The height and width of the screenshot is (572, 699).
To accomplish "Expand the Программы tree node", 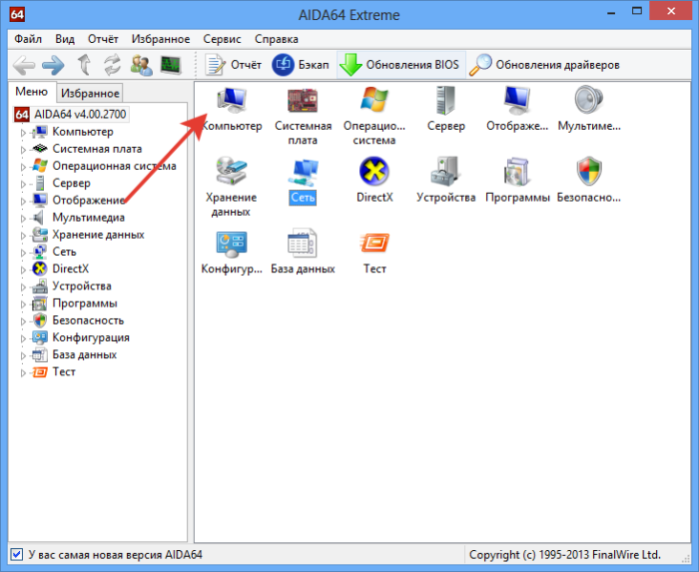I will (x=23, y=304).
